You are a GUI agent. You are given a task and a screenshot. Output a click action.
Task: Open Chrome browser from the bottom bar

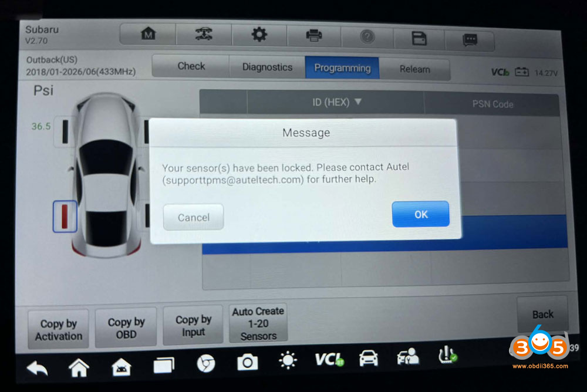pos(205,363)
